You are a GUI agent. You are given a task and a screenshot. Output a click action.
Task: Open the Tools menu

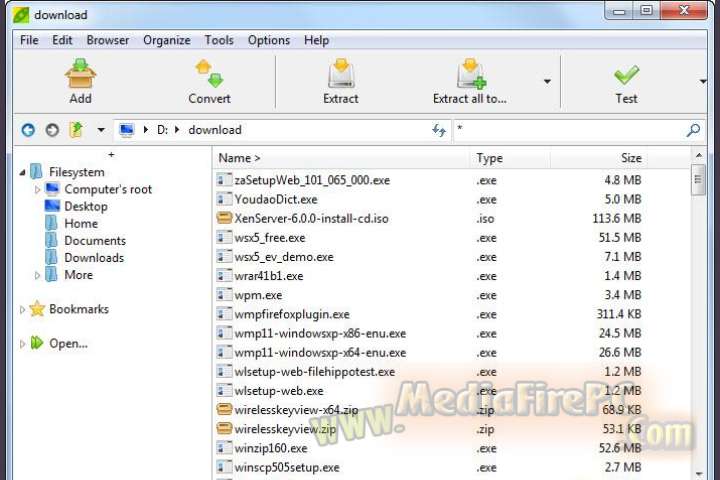coord(219,40)
